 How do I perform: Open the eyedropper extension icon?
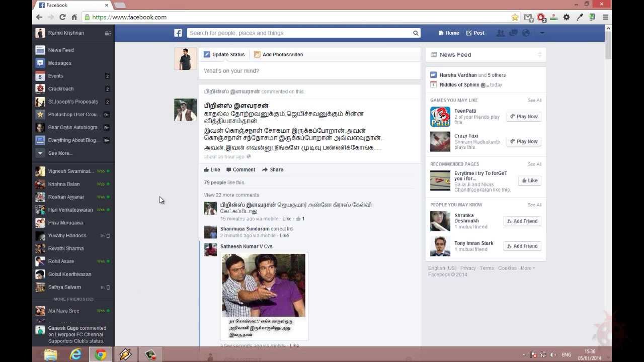click(x=580, y=17)
